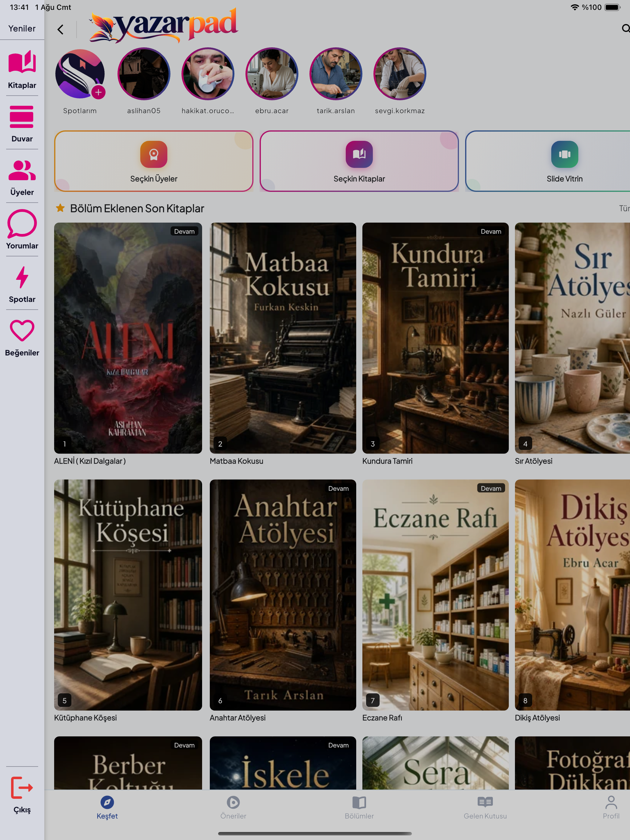
Task: Switch to the Öneriler tab
Action: pyautogui.click(x=233, y=808)
